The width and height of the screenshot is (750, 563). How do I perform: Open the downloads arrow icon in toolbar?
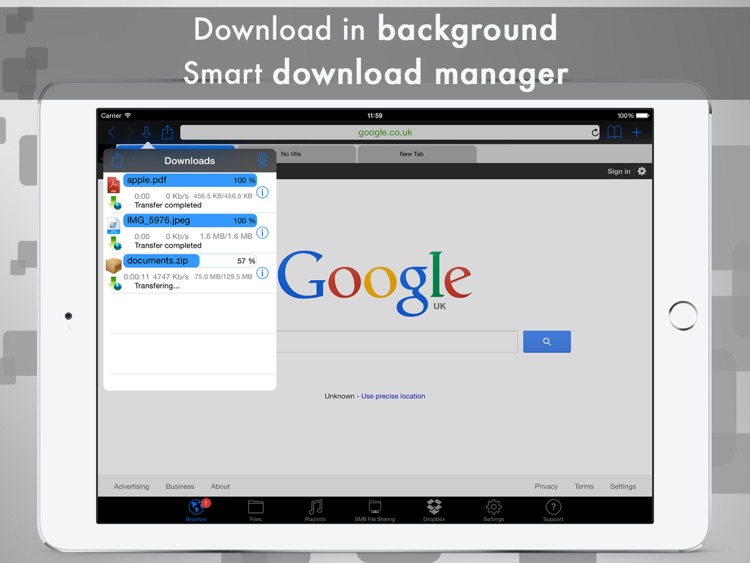(x=146, y=132)
